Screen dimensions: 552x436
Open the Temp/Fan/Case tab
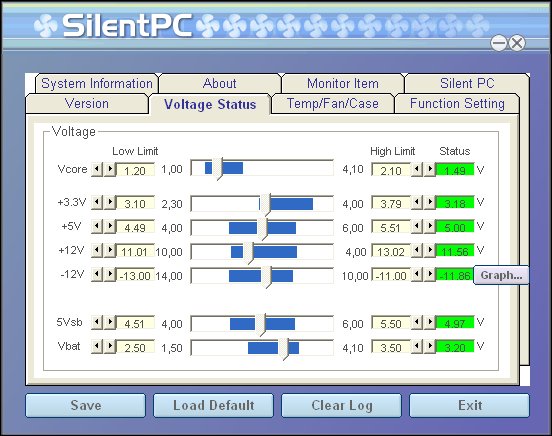(x=333, y=104)
